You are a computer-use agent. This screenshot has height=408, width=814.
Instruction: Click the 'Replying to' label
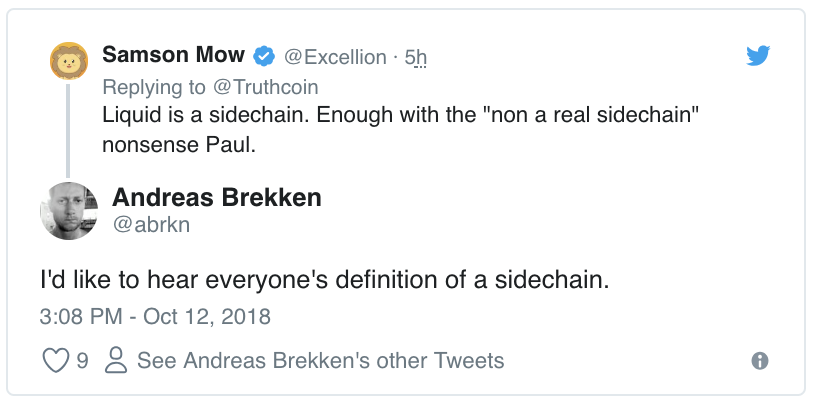(x=154, y=86)
